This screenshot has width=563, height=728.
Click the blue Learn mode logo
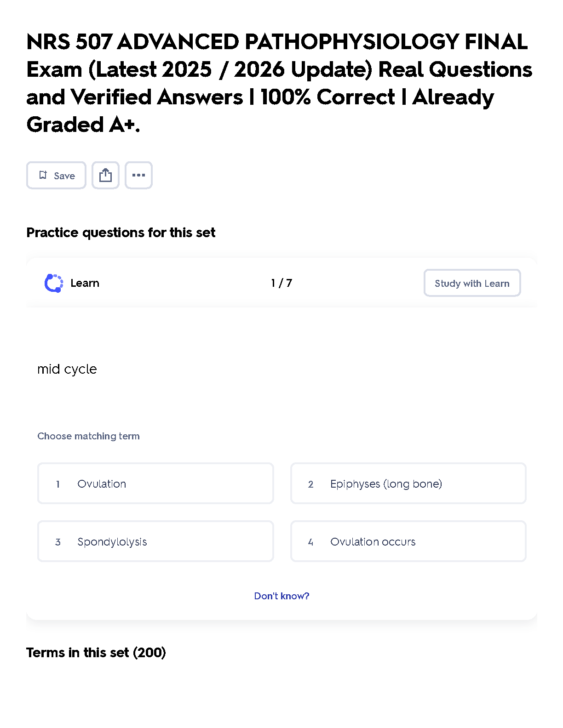[53, 283]
